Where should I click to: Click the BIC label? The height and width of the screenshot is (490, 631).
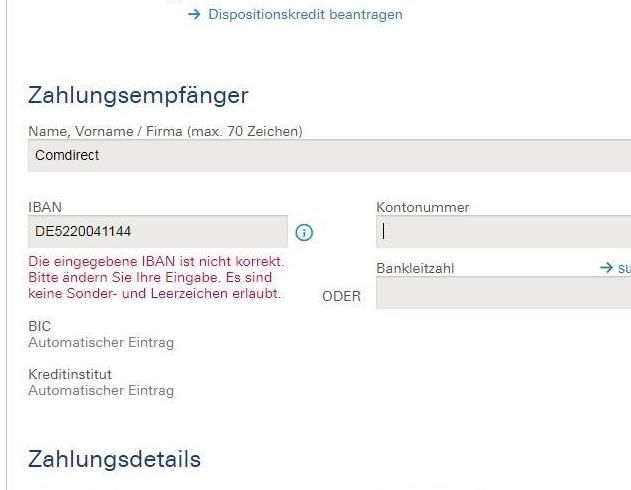39,326
